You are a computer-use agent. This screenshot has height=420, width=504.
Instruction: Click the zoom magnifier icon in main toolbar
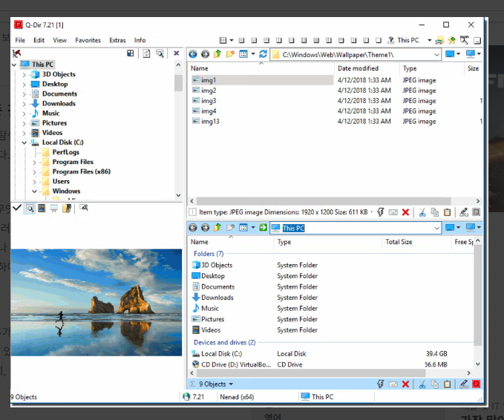(465, 40)
